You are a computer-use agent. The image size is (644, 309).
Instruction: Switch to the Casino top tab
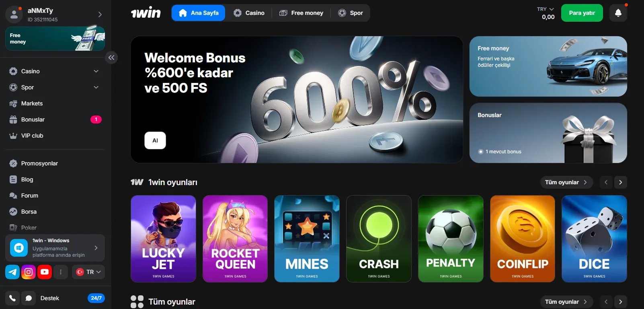point(249,13)
